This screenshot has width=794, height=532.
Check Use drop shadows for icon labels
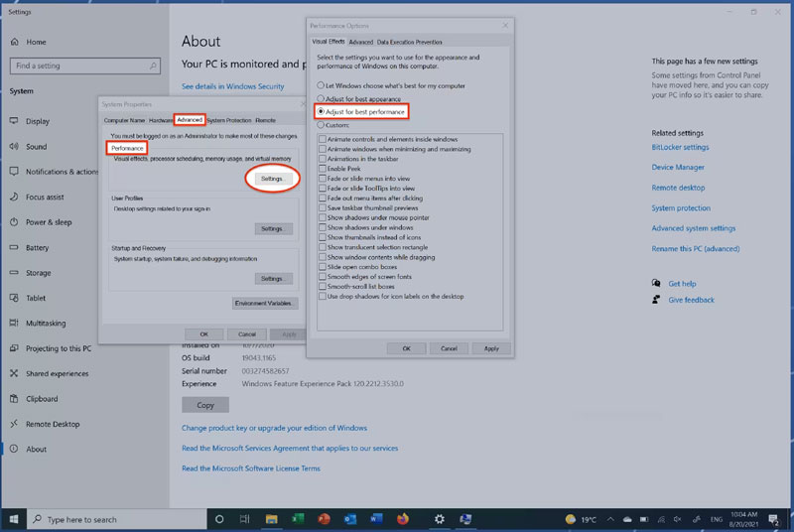pyautogui.click(x=322, y=296)
